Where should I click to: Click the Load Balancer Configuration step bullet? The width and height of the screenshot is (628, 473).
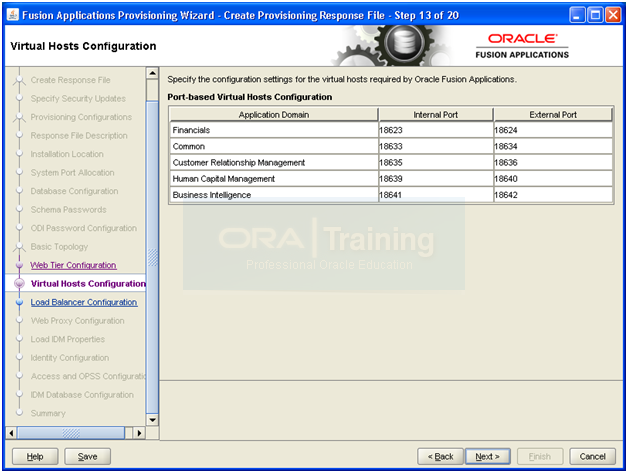tap(19, 302)
